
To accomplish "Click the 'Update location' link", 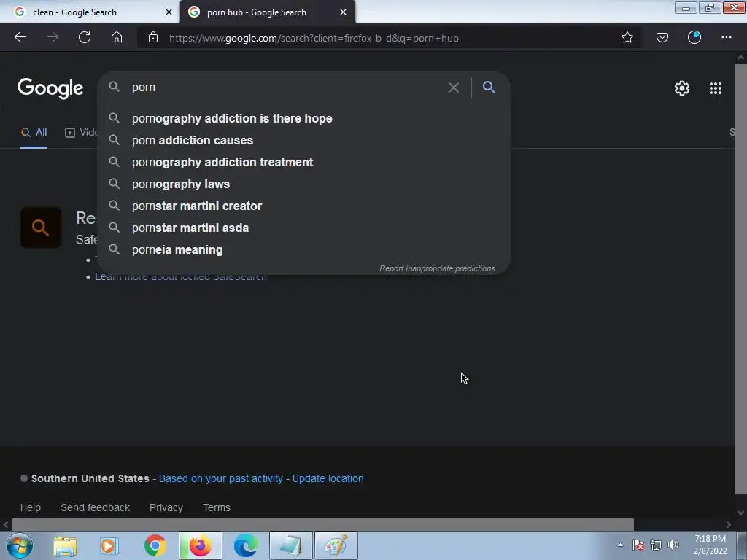I will click(x=328, y=478).
